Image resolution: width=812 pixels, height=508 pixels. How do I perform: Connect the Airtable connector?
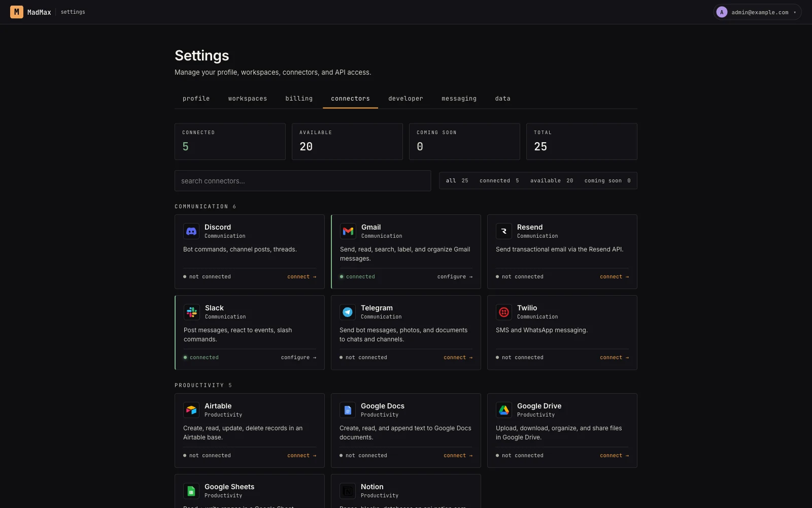pos(301,456)
